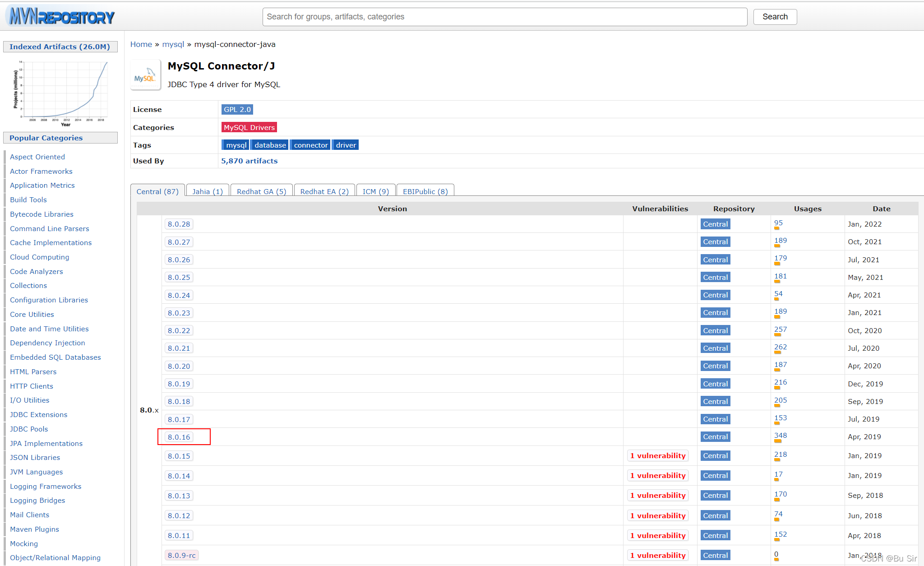Viewport: 924px width, 566px height.
Task: Go to Home breadcrumb link
Action: click(141, 44)
